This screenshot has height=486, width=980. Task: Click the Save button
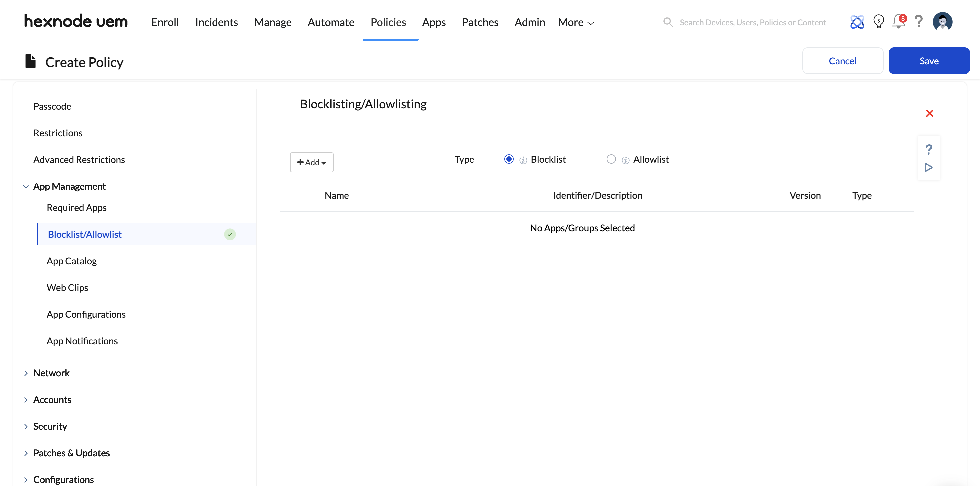tap(929, 61)
